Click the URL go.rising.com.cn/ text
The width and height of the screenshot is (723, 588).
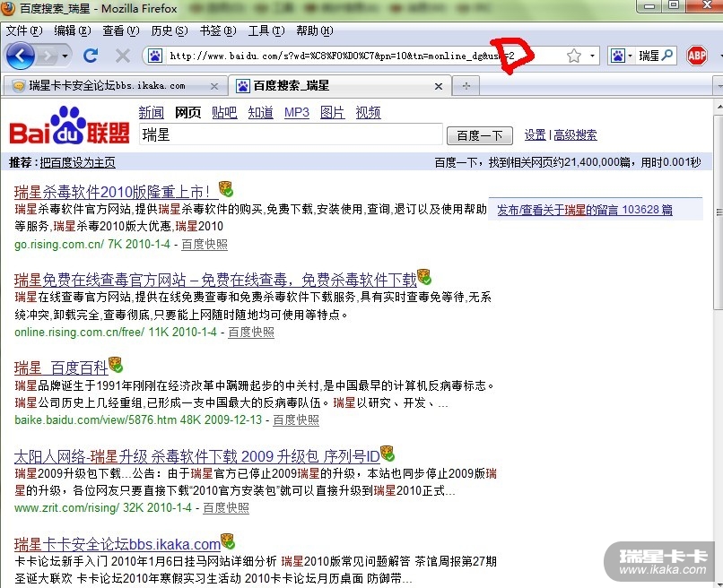coord(59,244)
